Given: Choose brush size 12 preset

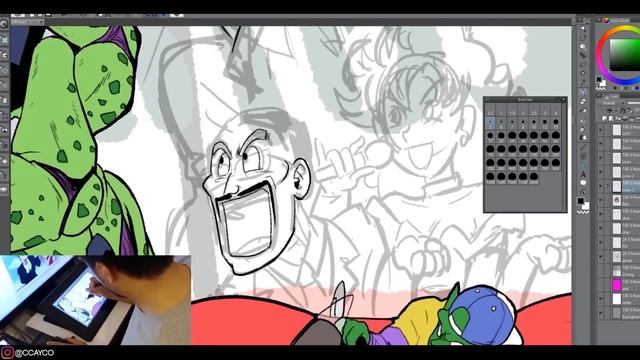Looking at the screenshot, I should (x=545, y=123).
